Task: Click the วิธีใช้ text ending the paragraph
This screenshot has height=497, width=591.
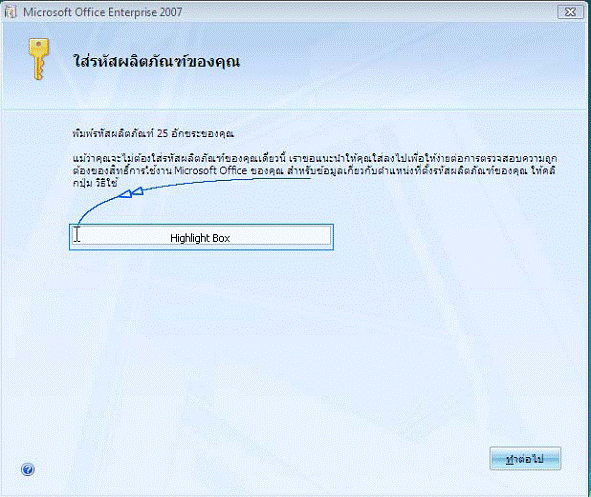Action: (x=106, y=183)
